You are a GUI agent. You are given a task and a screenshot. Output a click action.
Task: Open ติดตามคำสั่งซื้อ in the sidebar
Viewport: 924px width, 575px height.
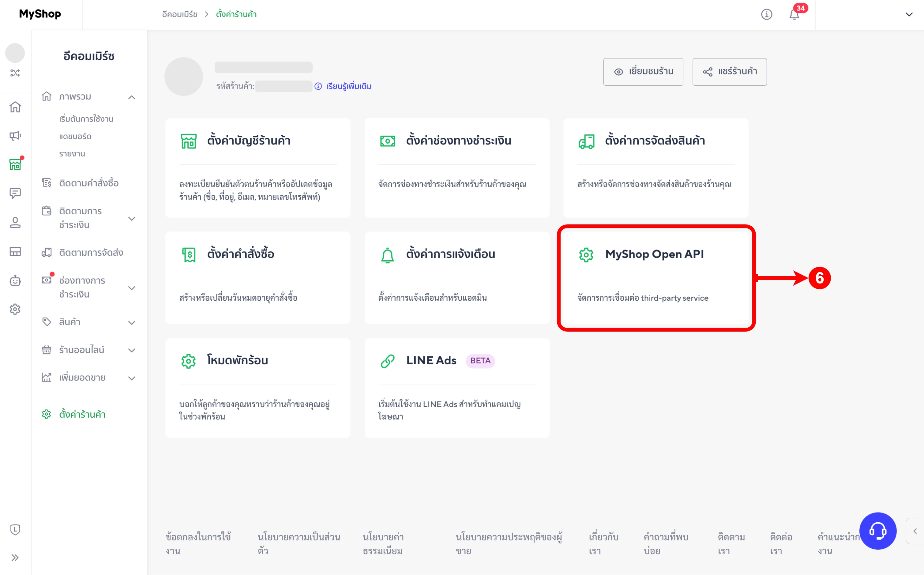tap(88, 183)
